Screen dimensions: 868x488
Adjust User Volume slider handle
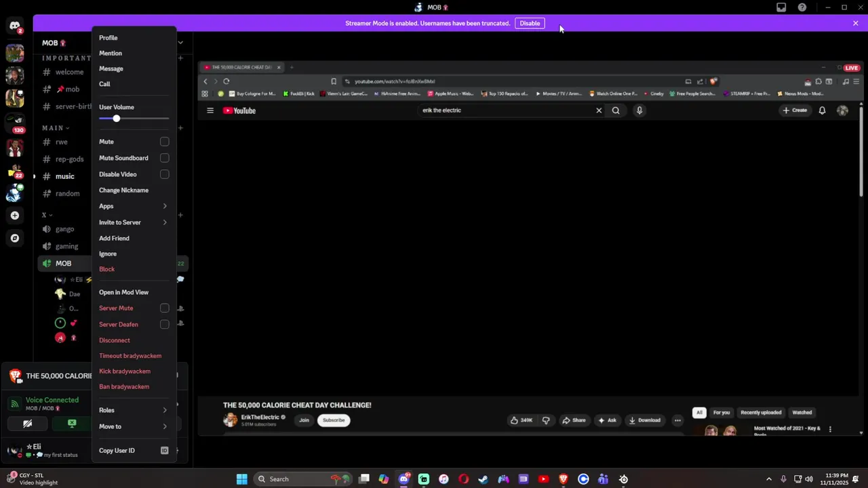[117, 119]
